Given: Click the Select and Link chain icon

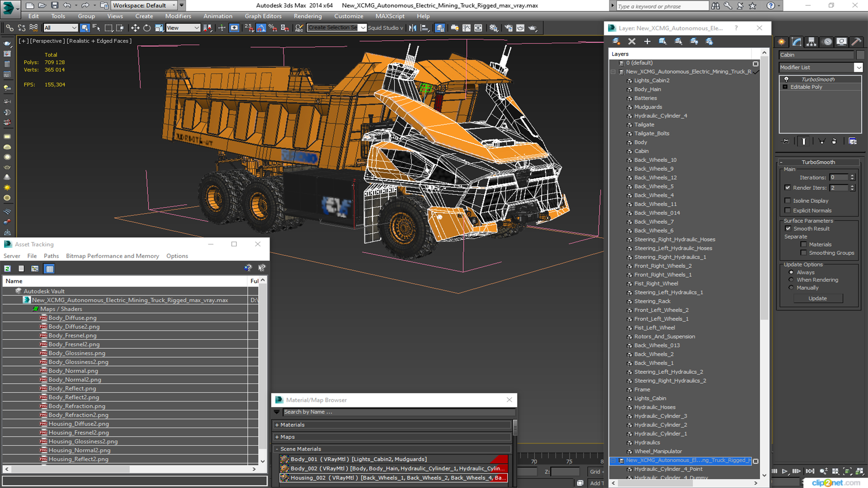Looking at the screenshot, I should (x=9, y=28).
